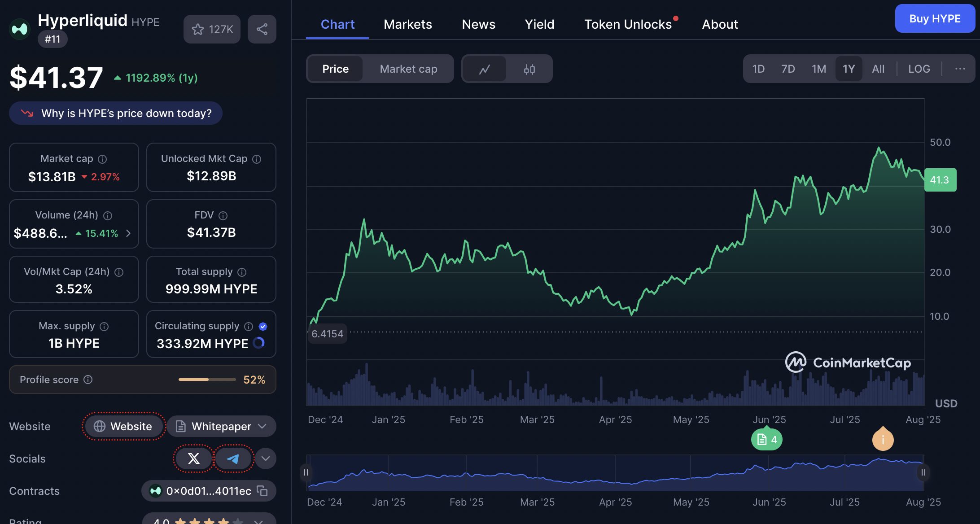Click the left range handle on navigator

(306, 472)
